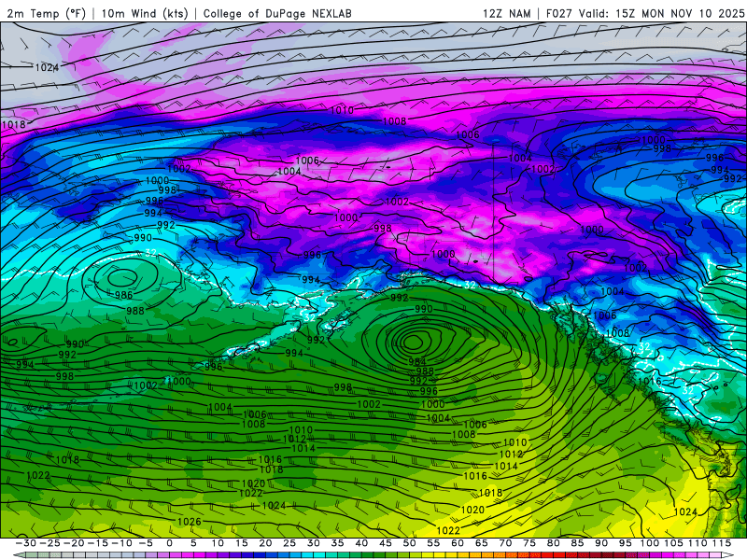Click the 1026 isobar label
Image resolution: width=747 pixels, height=560 pixels.
coord(190,522)
